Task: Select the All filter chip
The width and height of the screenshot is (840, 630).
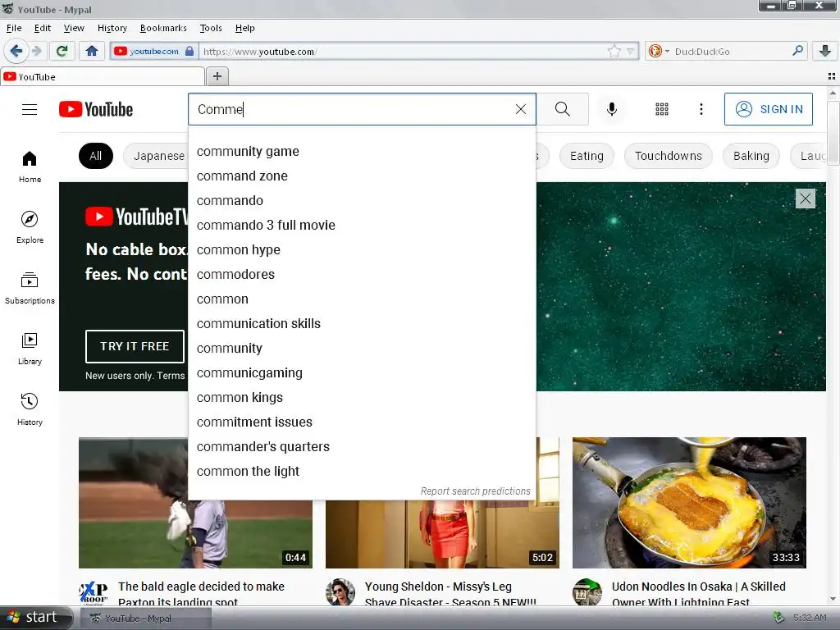Action: pos(96,156)
